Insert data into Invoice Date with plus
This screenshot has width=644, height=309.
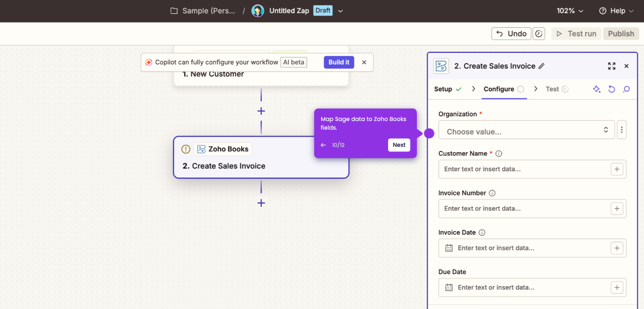point(617,248)
